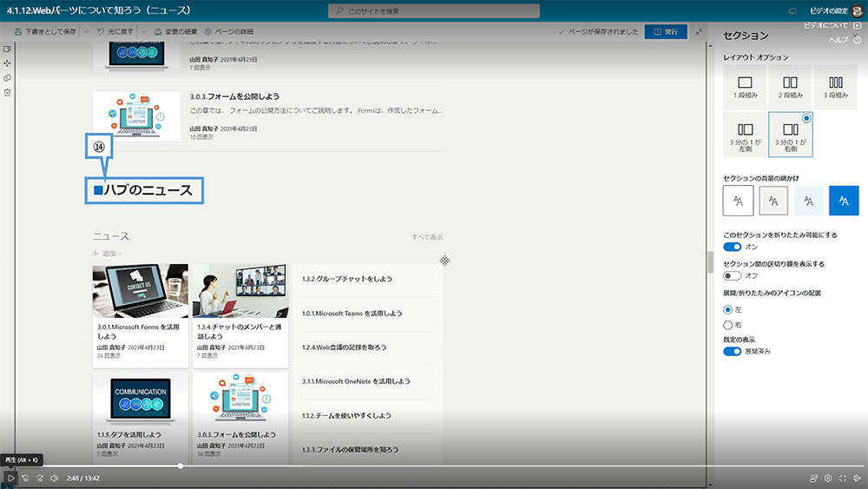Screen dimensions: 868x489
Task: Open 1.3.3.ファイルの保管場所を知ろう item
Action: (x=350, y=450)
